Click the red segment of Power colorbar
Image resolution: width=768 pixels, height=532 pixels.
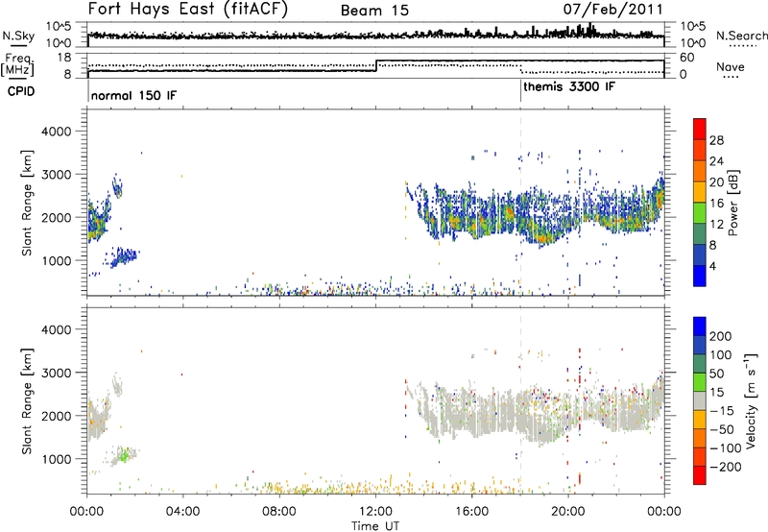pos(700,130)
